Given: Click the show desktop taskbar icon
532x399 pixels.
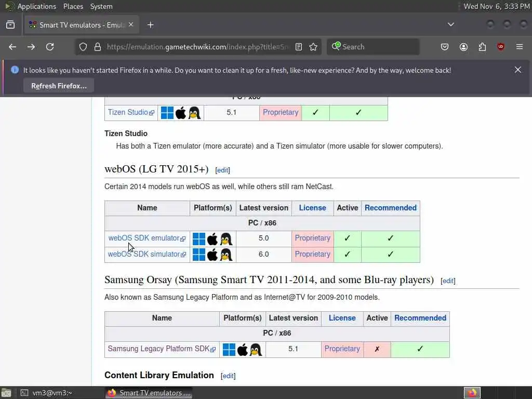Looking at the screenshot, I should coord(6,393).
